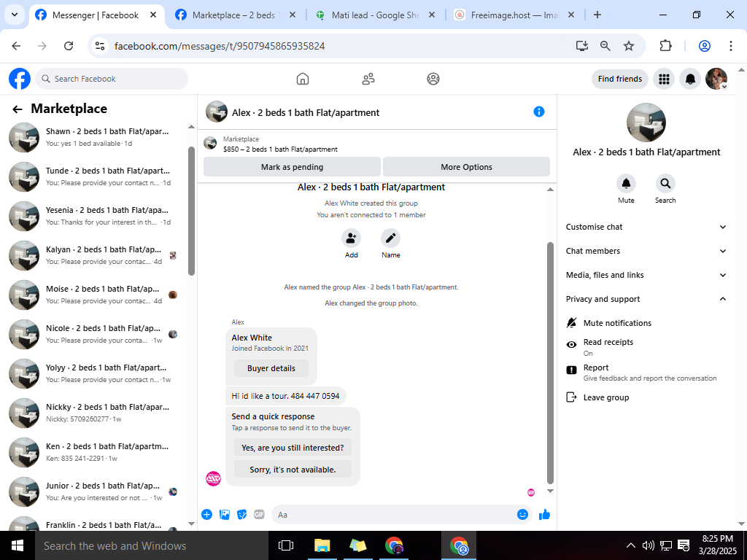Open Buyer details for Alex White
This screenshot has height=560, width=747.
click(x=271, y=368)
